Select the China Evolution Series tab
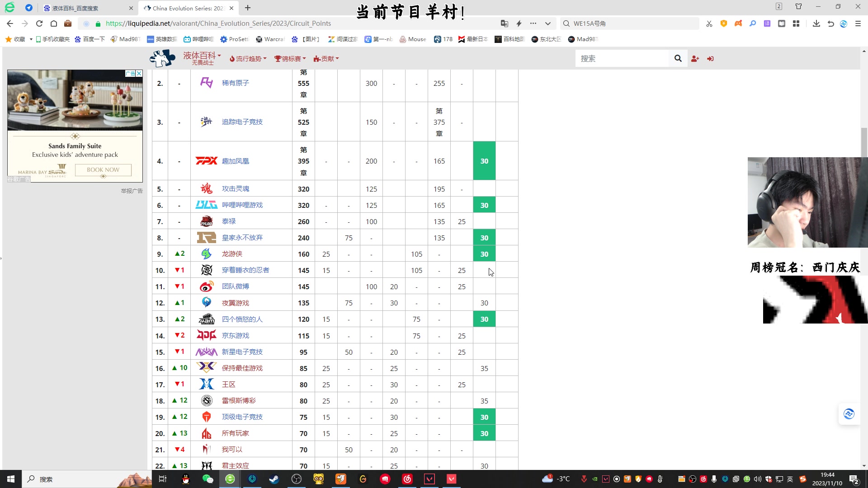This screenshot has width=868, height=488. click(x=188, y=8)
